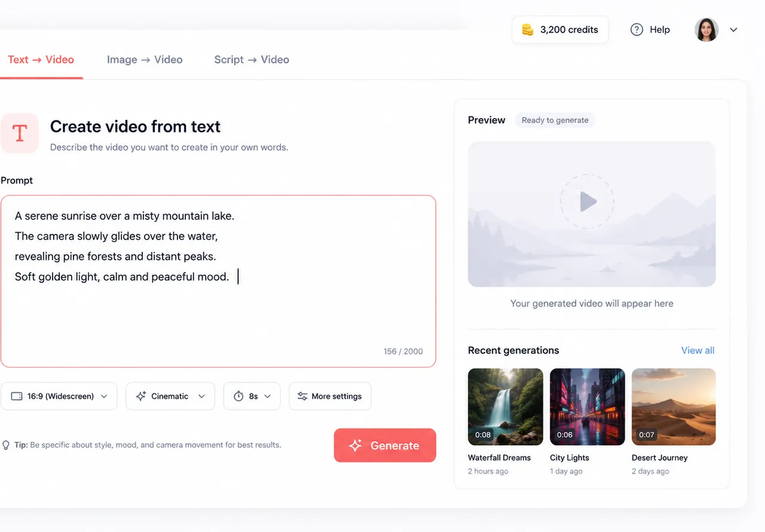Click the lightbulb Tip icon
The height and width of the screenshot is (532, 765).
6,445
